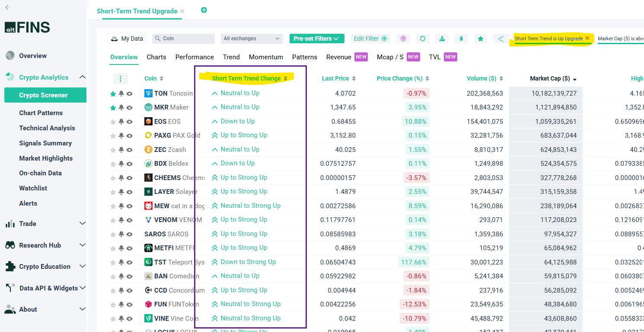Open the All exchanges dropdown
Image resolution: width=644 pixels, height=332 pixels.
coord(252,39)
